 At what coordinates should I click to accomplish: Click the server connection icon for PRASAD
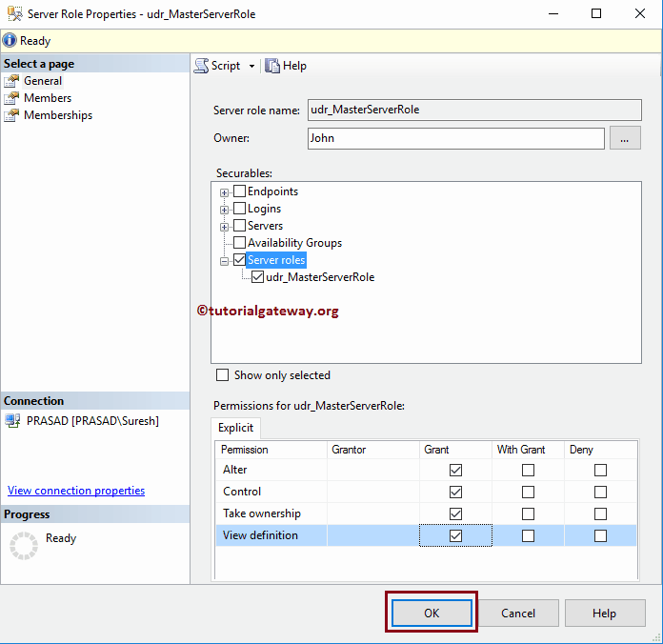[12, 420]
